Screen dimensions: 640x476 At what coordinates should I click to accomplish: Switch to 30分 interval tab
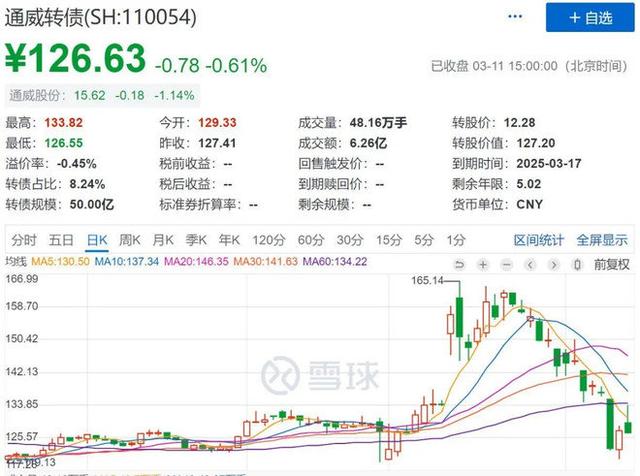350,240
